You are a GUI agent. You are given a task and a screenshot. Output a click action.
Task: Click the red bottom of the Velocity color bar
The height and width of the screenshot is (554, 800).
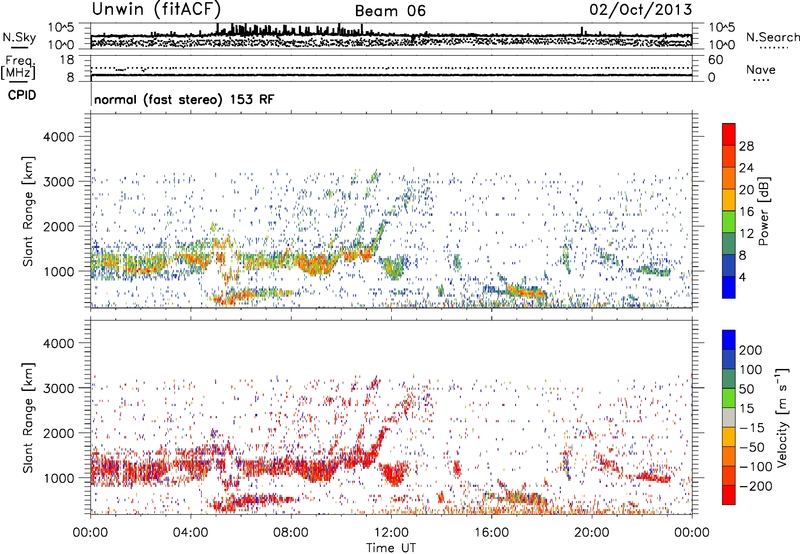pos(729,495)
